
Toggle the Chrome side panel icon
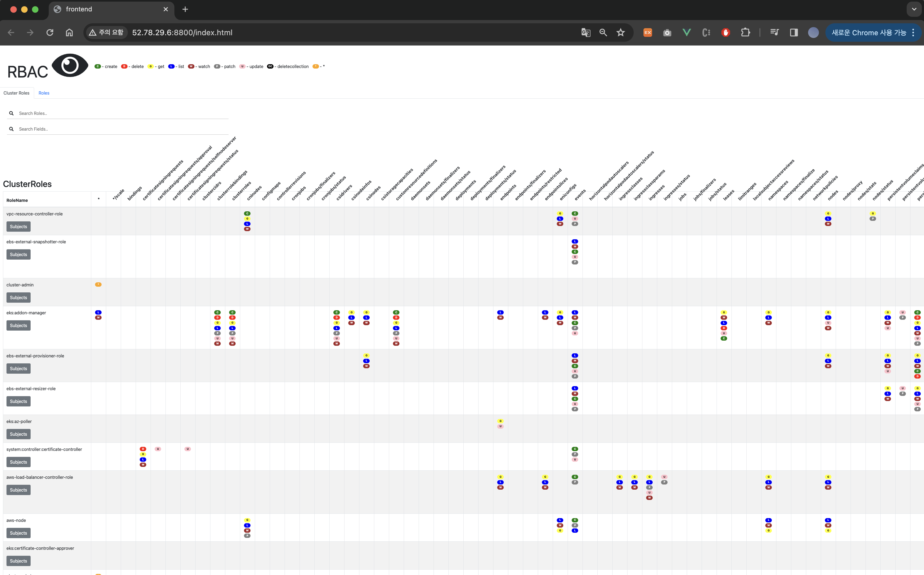click(794, 33)
